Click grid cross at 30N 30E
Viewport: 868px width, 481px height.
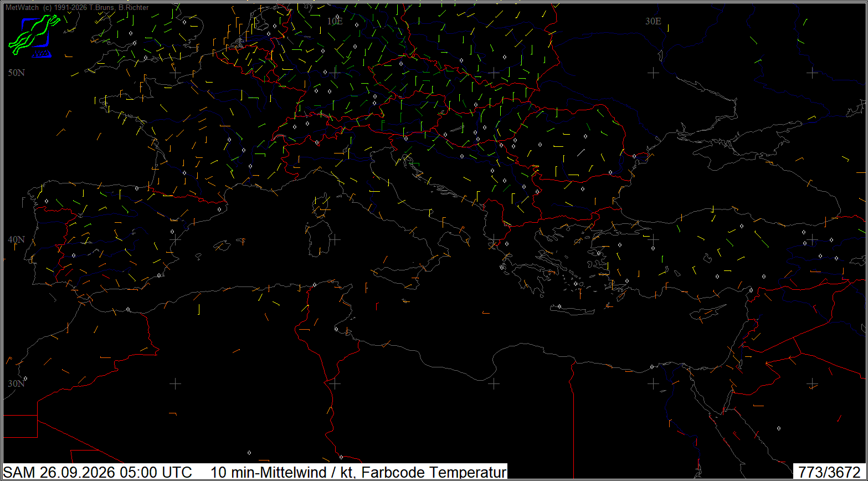[x=654, y=383]
